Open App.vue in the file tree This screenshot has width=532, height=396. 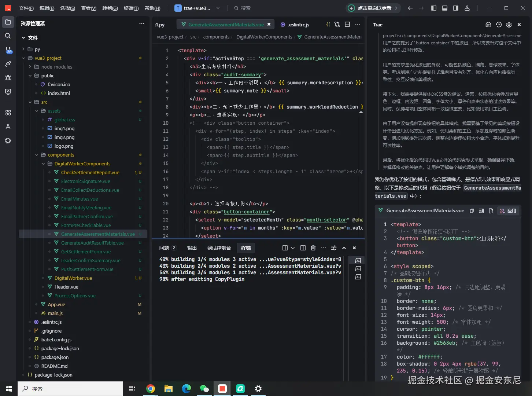[x=56, y=304]
